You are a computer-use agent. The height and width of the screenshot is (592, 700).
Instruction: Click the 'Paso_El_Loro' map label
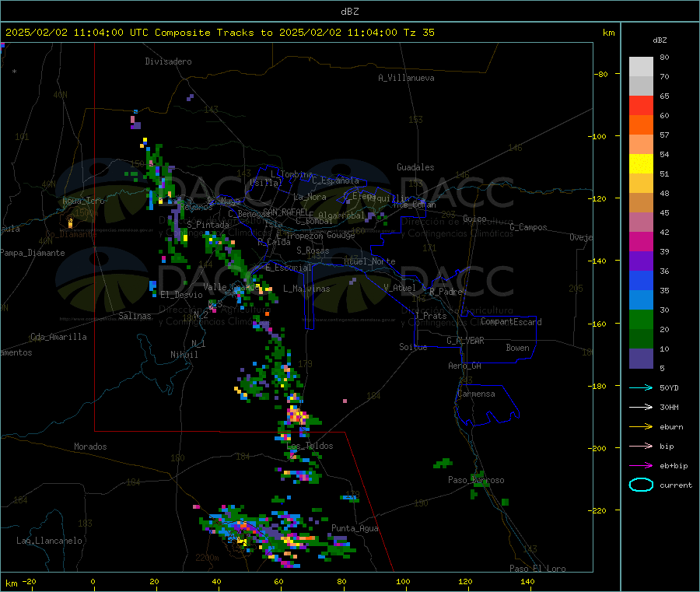538,569
